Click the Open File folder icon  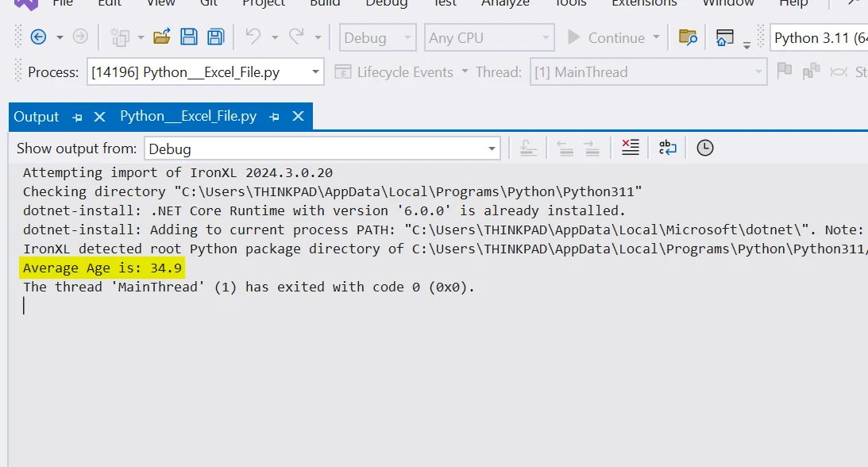[x=162, y=37]
